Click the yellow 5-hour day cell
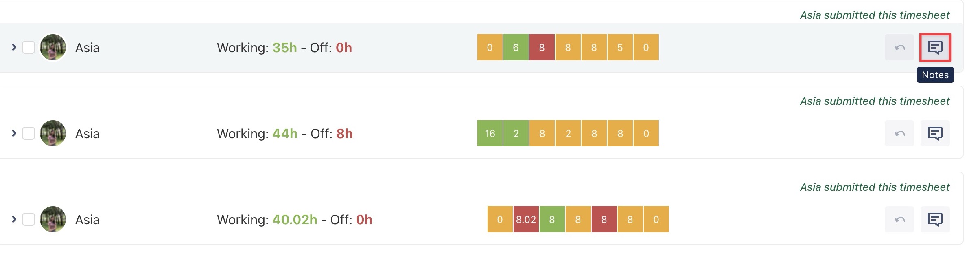 tap(620, 48)
